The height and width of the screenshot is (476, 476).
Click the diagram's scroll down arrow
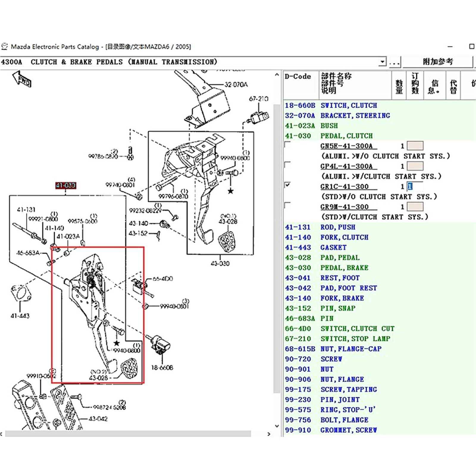[x=277, y=426]
